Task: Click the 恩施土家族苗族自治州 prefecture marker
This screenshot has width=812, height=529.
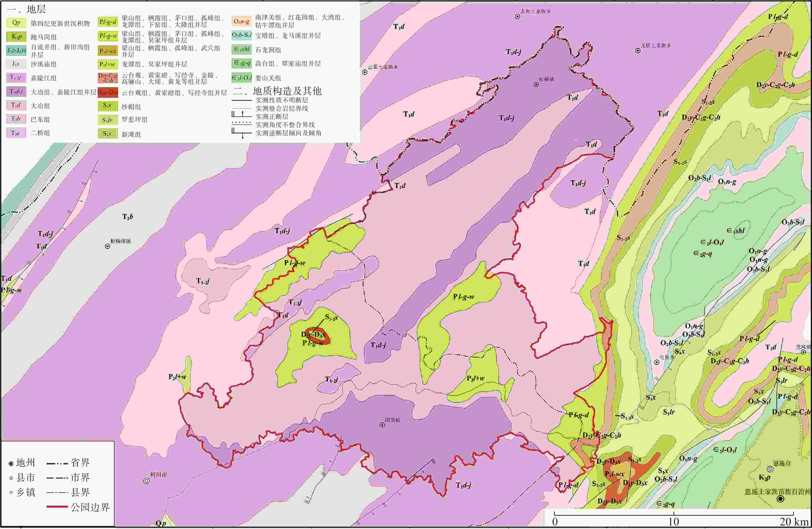Action: click(x=780, y=499)
